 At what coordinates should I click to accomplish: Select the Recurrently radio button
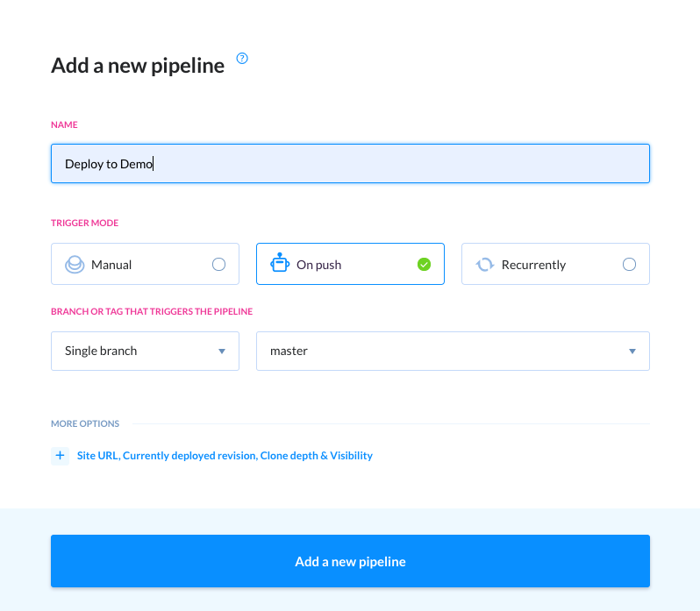point(630,265)
